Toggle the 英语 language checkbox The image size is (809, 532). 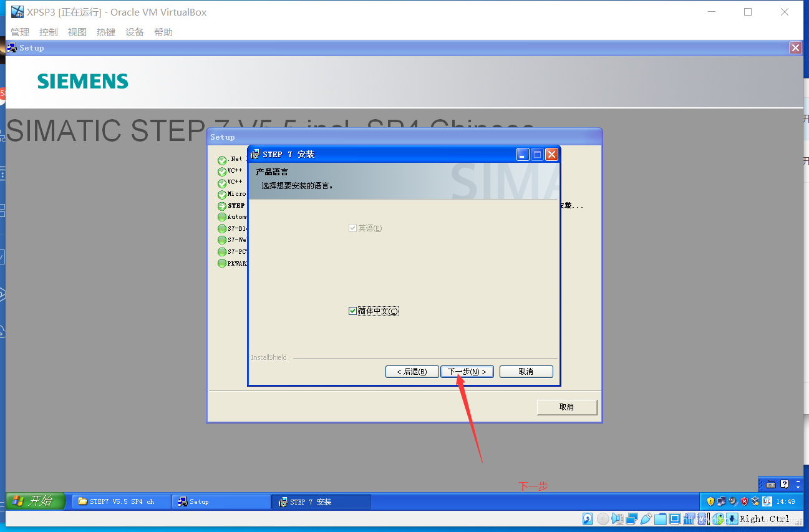352,228
